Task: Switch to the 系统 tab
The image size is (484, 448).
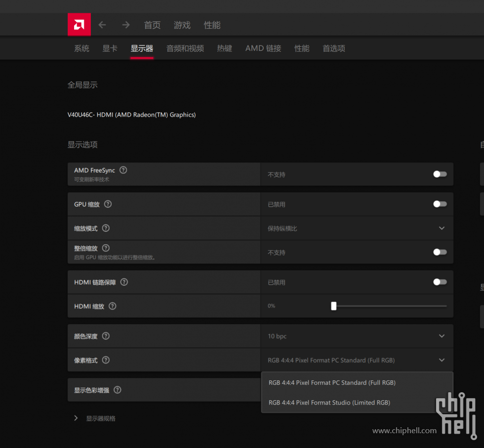Action: (x=81, y=48)
